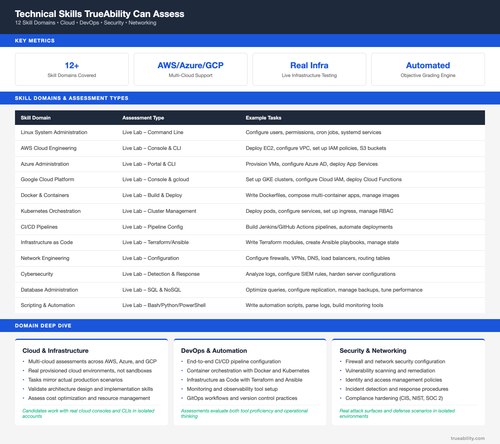
Task: Click 'Live Lab – Command Line' cell
Action: click(153, 132)
